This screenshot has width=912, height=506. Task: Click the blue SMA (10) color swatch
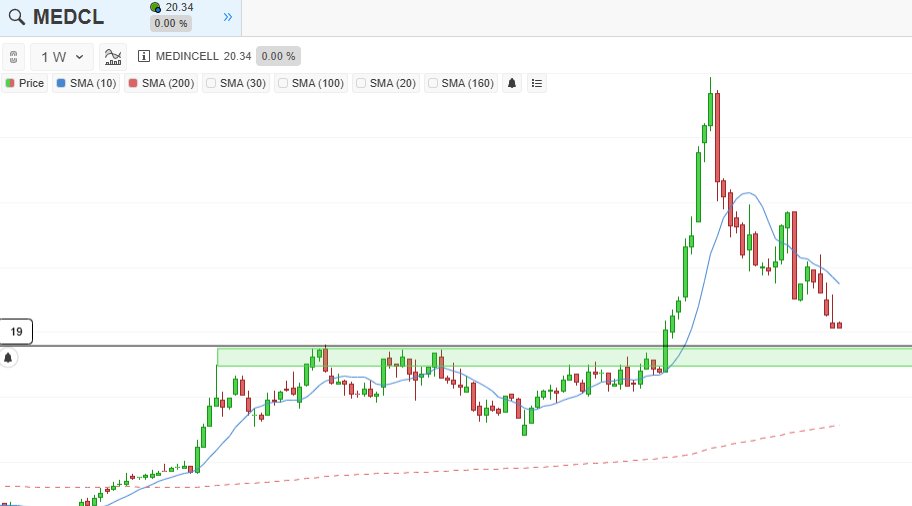click(60, 83)
